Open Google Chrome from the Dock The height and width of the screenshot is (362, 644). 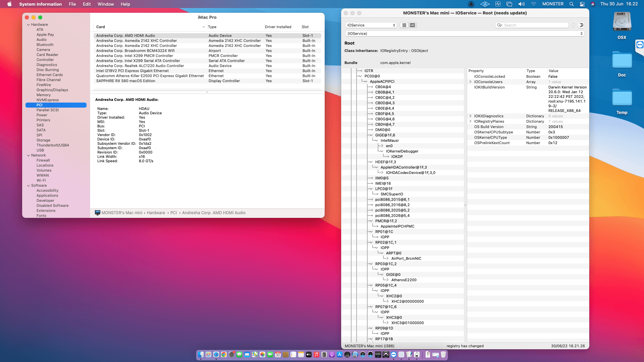[x=224, y=355]
